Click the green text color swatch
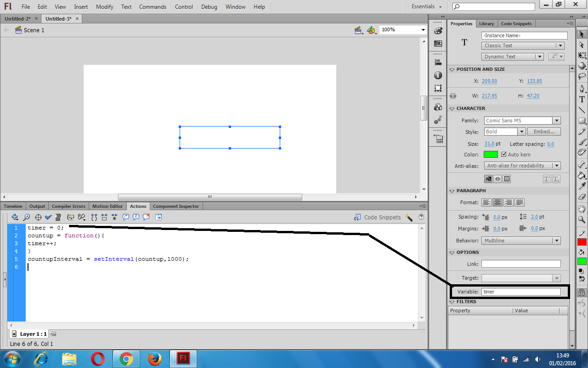 click(x=491, y=155)
